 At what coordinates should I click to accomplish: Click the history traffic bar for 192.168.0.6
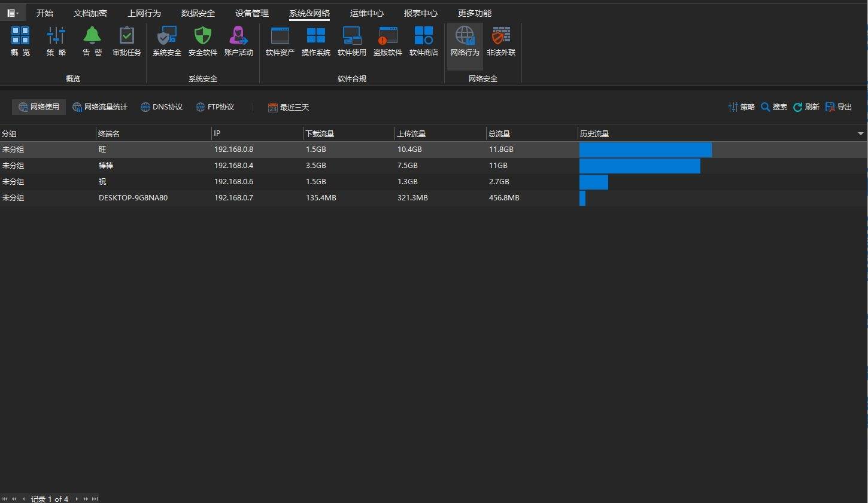[594, 182]
